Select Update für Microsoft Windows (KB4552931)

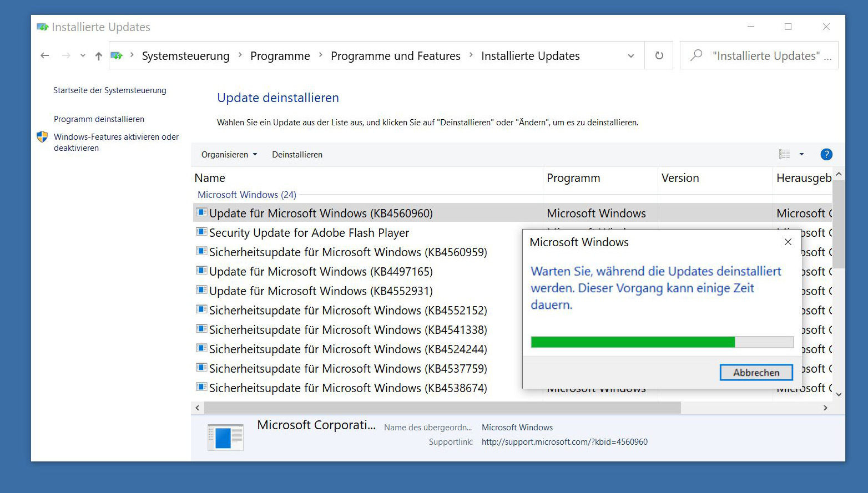pos(321,291)
